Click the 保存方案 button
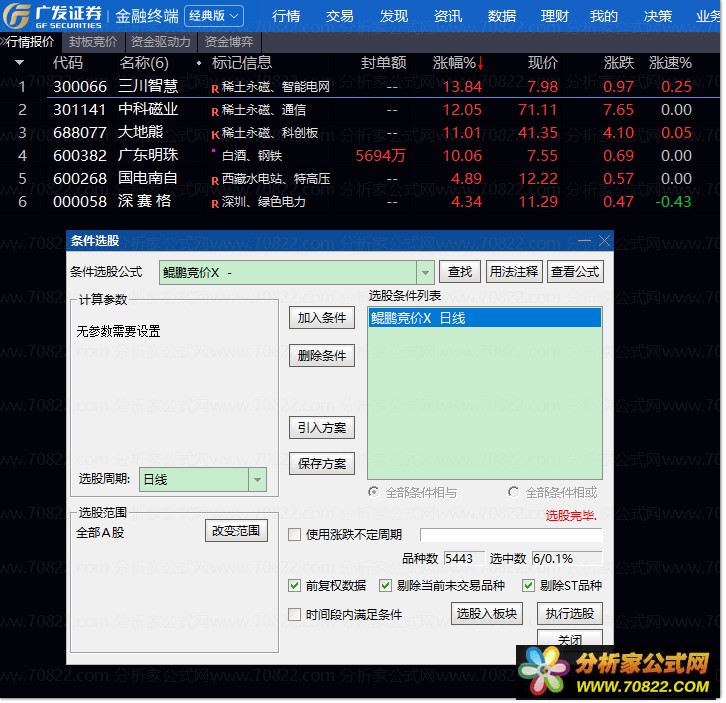Image resolution: width=726 pixels, height=703 pixels. (322, 464)
